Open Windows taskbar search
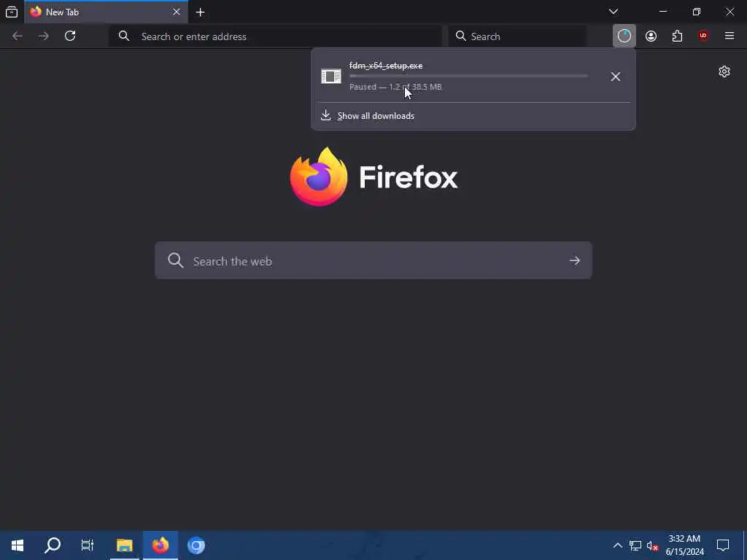The width and height of the screenshot is (747, 560). 53,545
